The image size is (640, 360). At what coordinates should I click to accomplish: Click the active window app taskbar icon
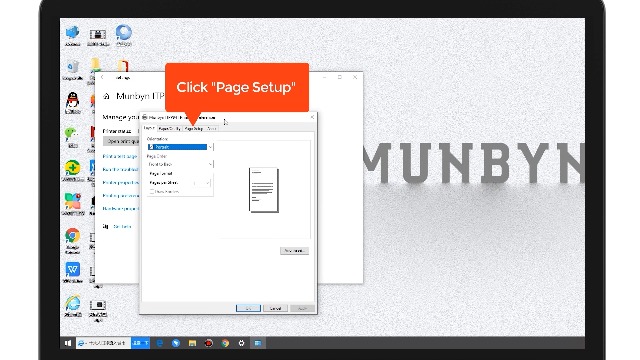(258, 343)
